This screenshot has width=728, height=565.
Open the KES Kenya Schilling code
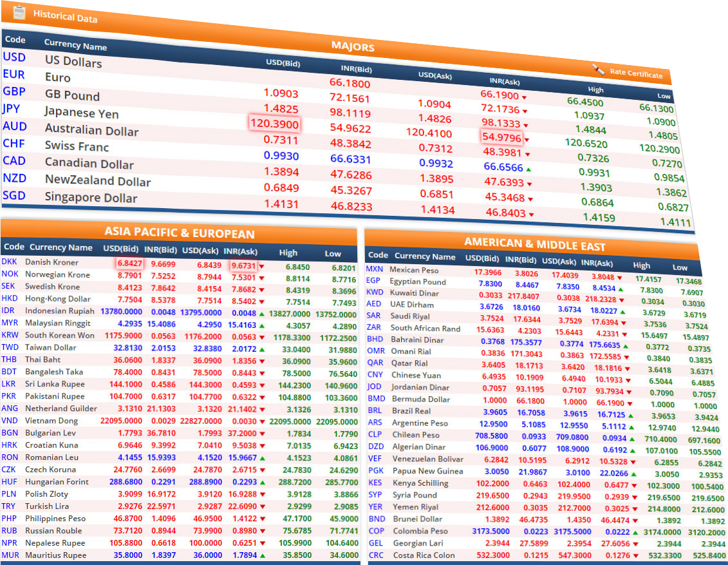coord(375,483)
